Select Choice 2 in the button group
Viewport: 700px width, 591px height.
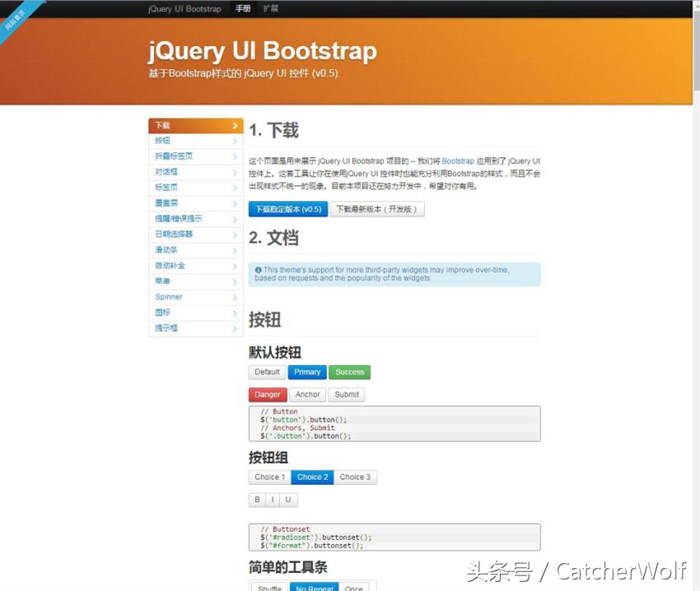tap(312, 477)
